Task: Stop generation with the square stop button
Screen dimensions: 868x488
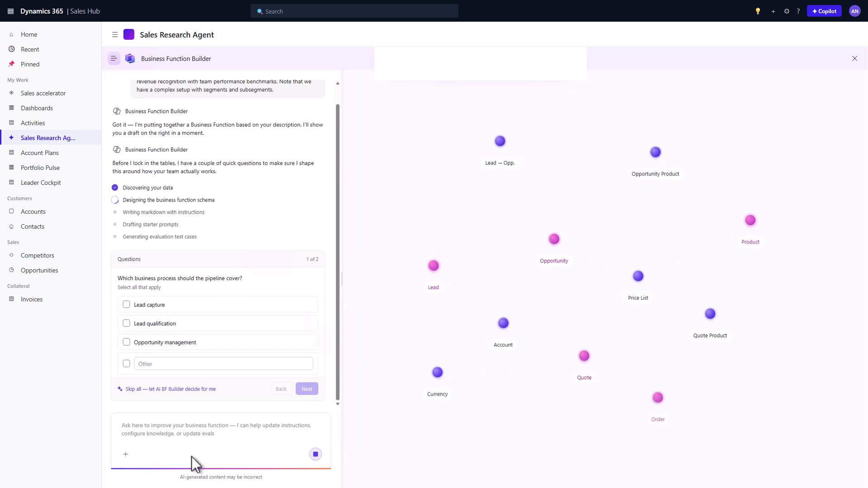Action: (x=316, y=454)
